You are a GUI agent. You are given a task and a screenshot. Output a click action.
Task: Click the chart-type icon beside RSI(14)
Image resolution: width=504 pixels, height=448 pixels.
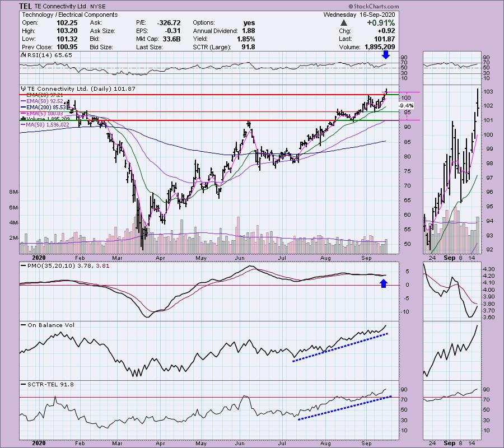(x=23, y=55)
